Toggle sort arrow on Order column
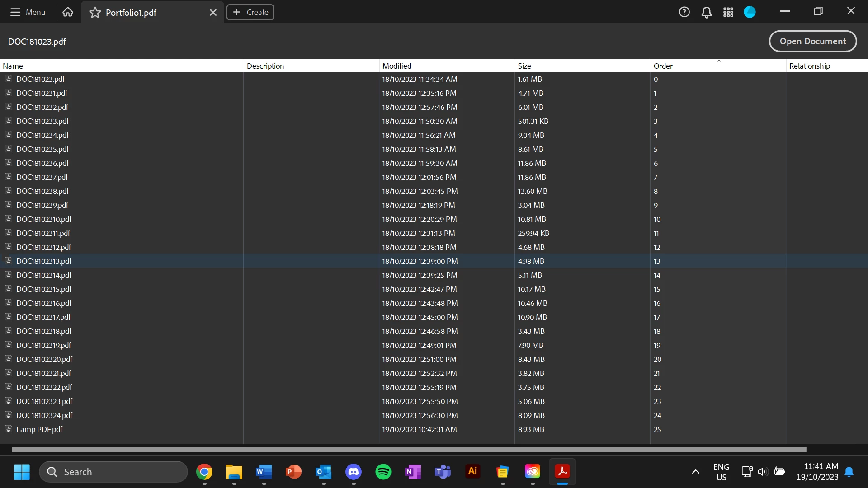Screen dimensions: 868x488 pos(718,61)
